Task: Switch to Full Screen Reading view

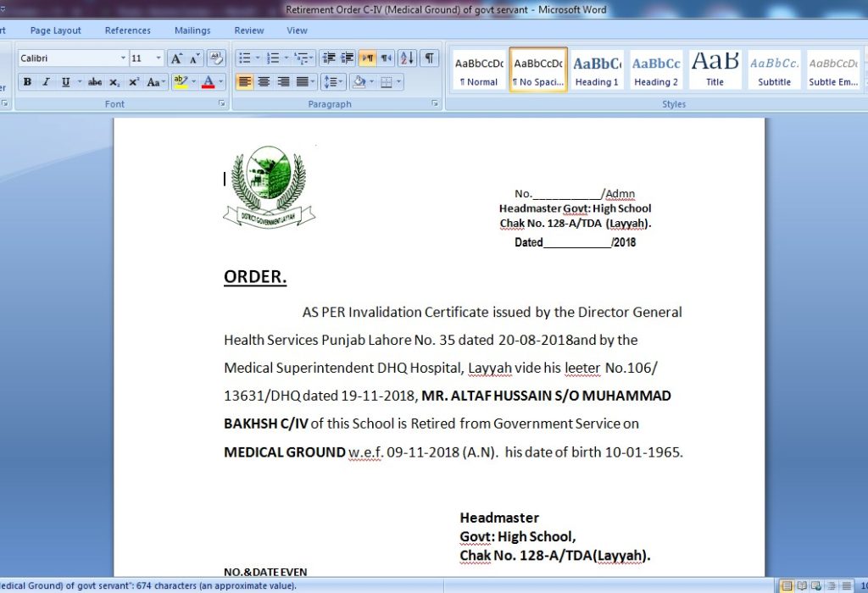Action: coord(800,585)
